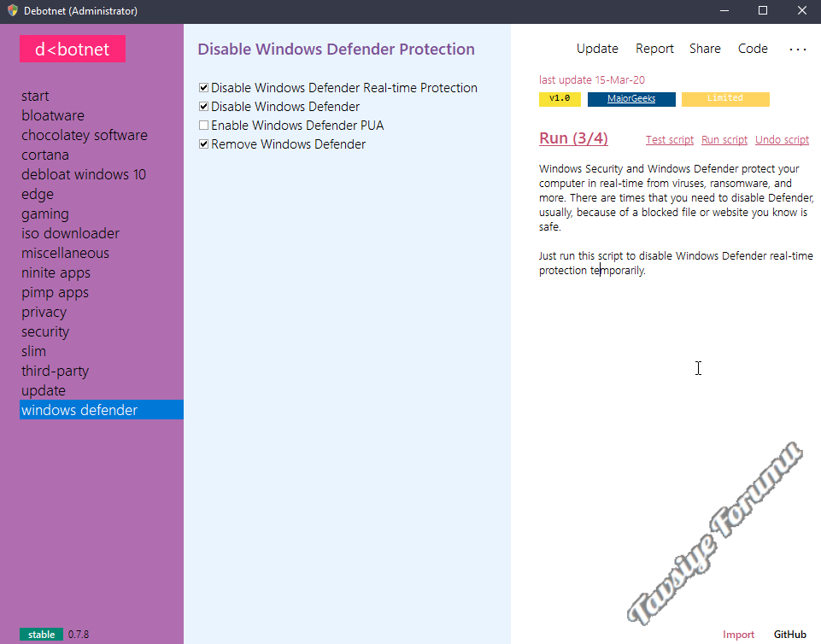Click the Debotnet shield icon in title bar
The height and width of the screenshot is (644, 821).
pos(13,10)
